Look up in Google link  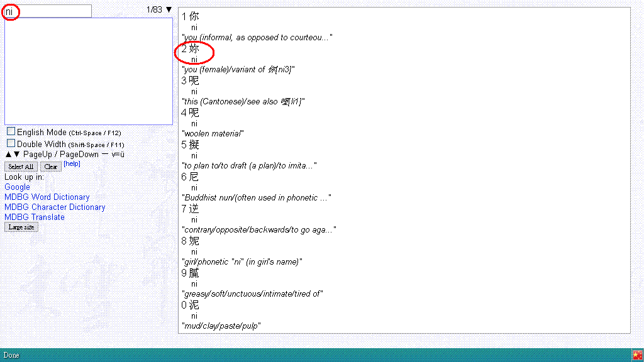point(17,187)
